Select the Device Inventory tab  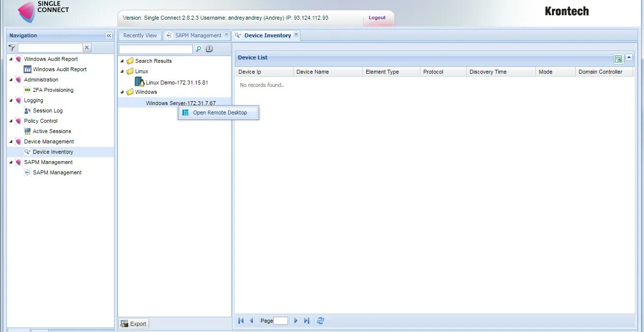point(266,35)
